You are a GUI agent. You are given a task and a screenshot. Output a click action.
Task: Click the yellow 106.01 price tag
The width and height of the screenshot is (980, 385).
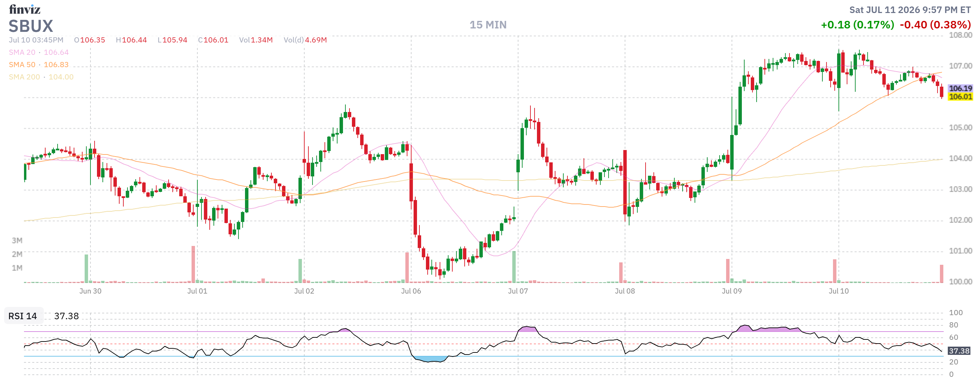coord(960,97)
